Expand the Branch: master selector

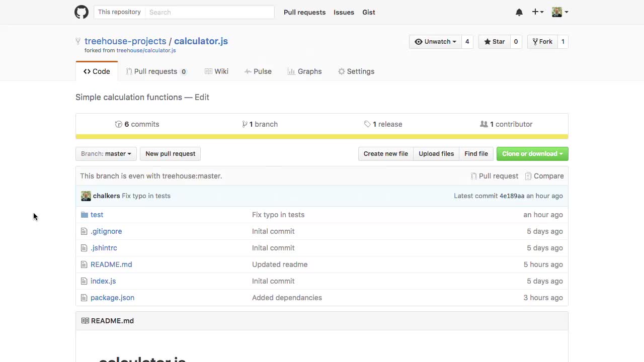coord(106,154)
